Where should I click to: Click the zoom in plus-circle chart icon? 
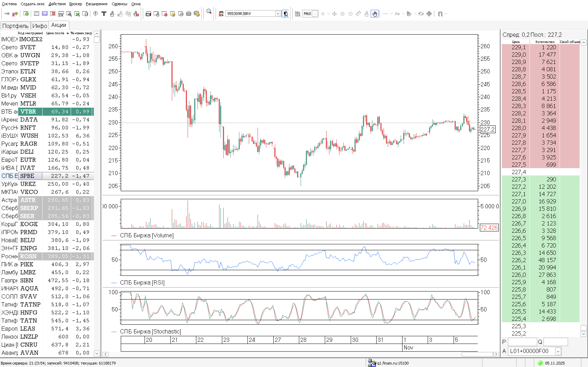[342, 14]
